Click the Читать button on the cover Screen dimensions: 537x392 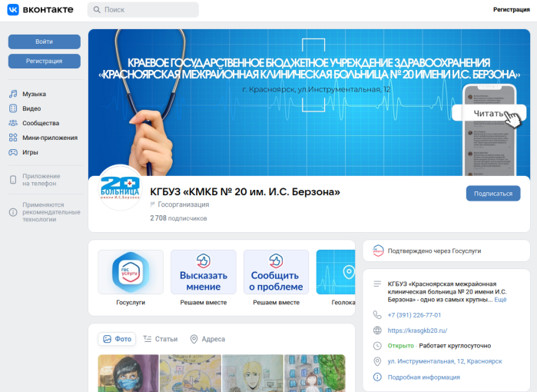(x=489, y=113)
